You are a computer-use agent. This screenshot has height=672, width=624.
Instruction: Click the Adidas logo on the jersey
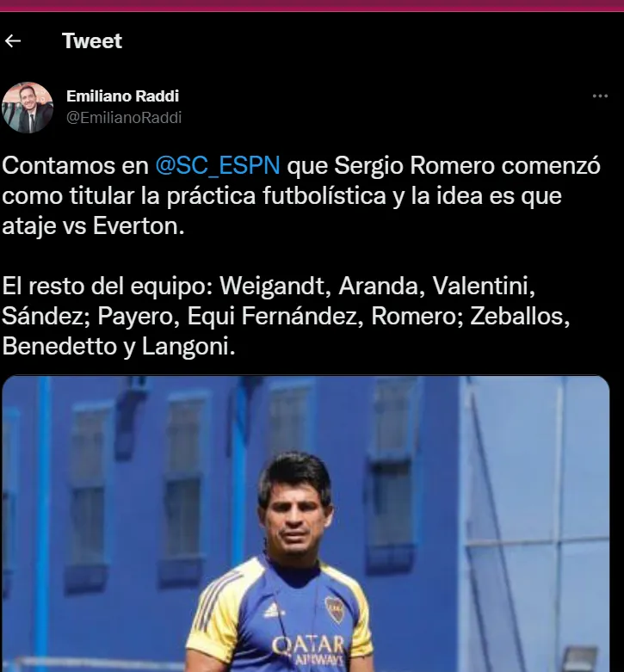(273, 609)
